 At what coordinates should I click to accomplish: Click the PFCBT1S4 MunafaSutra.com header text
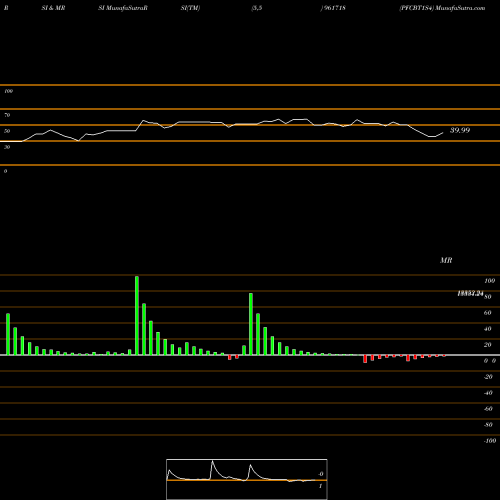coord(442,8)
